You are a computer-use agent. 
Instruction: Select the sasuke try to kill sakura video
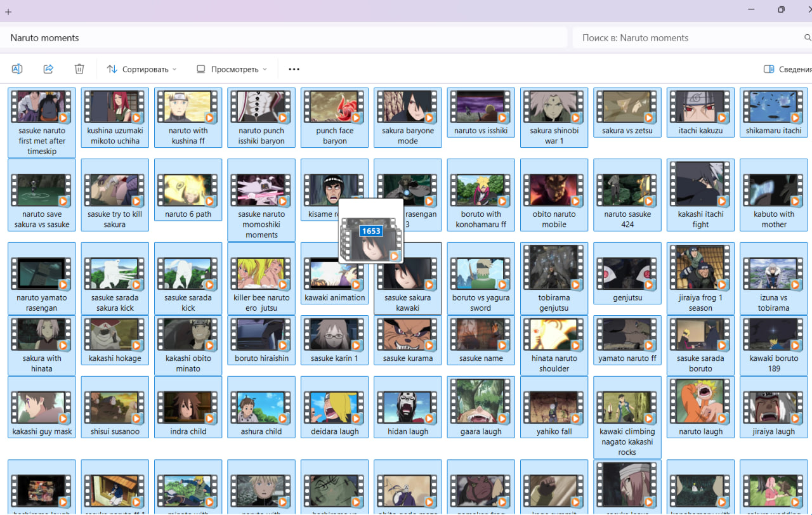click(x=115, y=195)
